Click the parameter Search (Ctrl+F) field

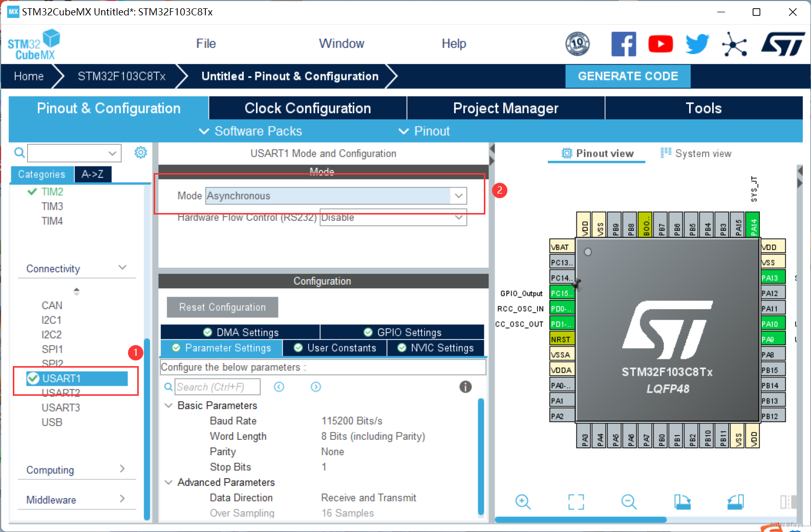pyautogui.click(x=218, y=387)
